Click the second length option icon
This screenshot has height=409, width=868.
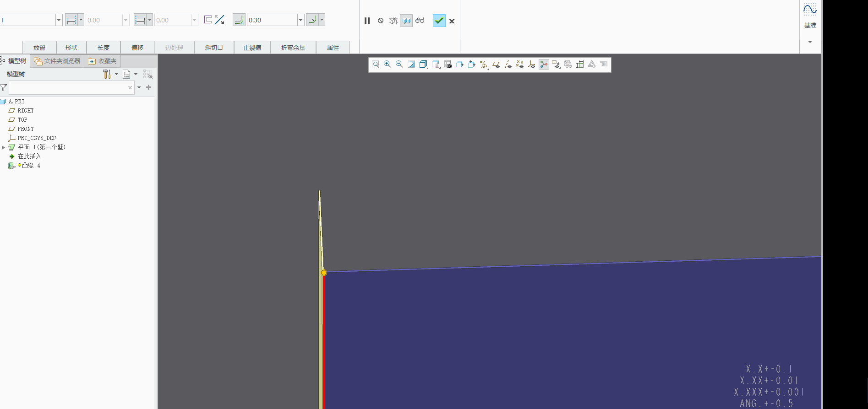pos(140,20)
